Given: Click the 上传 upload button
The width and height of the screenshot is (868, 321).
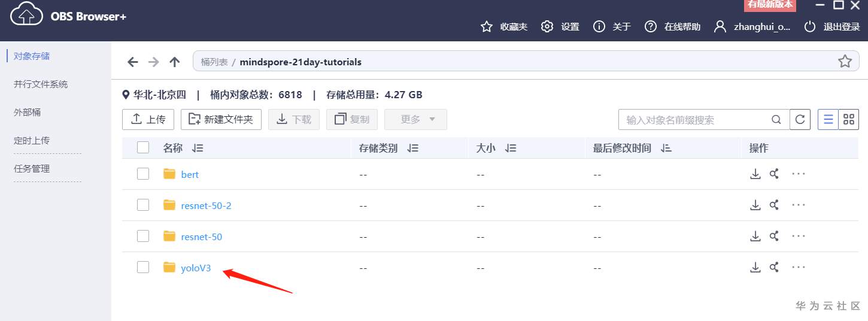Looking at the screenshot, I should point(148,119).
